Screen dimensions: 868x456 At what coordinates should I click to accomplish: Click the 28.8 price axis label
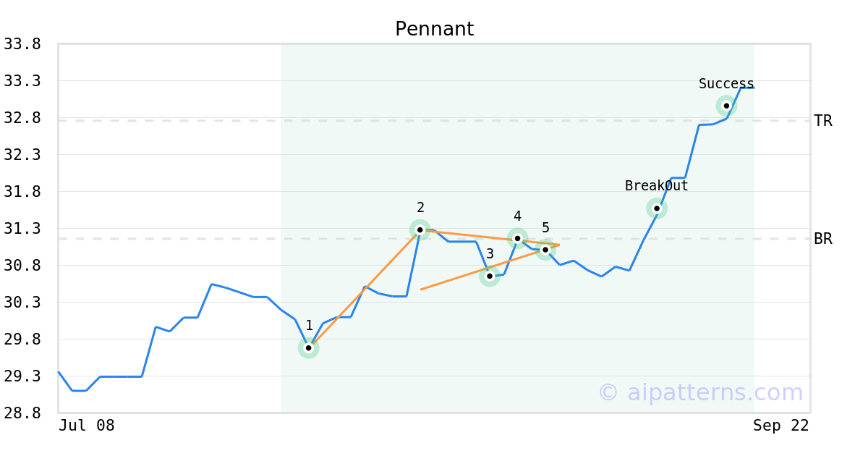coord(22,413)
